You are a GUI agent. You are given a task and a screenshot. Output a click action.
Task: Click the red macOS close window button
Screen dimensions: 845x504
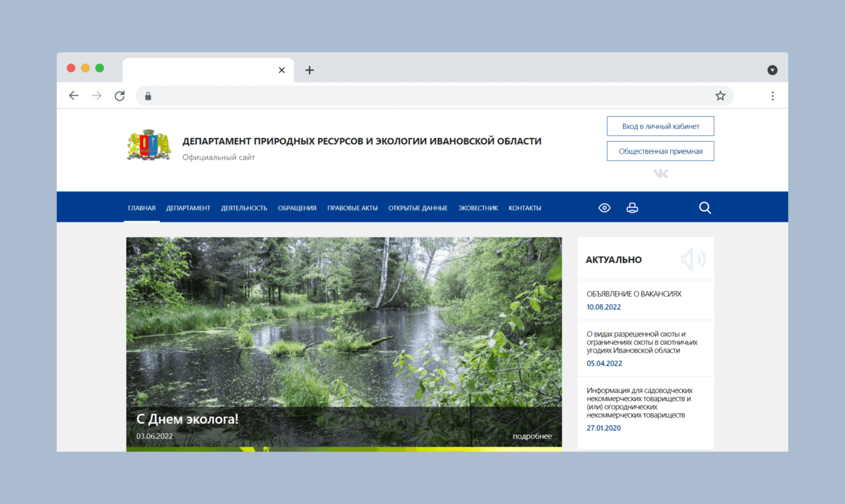[x=71, y=68]
